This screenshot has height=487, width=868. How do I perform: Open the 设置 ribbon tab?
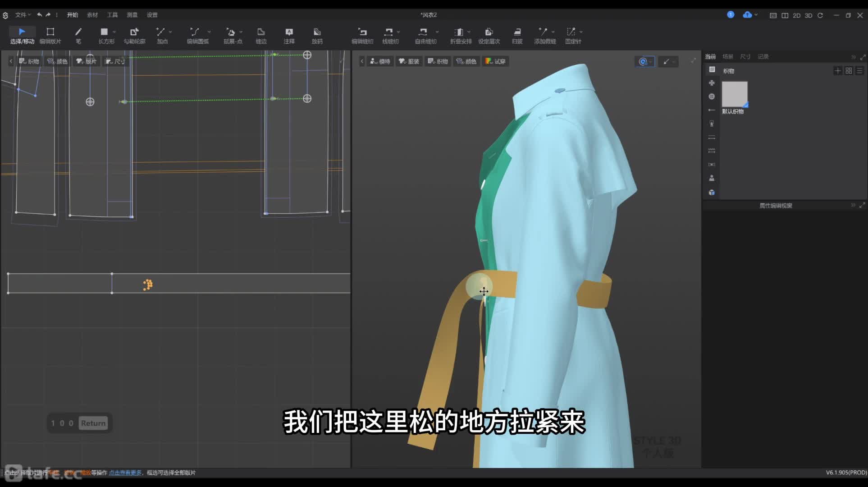[x=152, y=15]
